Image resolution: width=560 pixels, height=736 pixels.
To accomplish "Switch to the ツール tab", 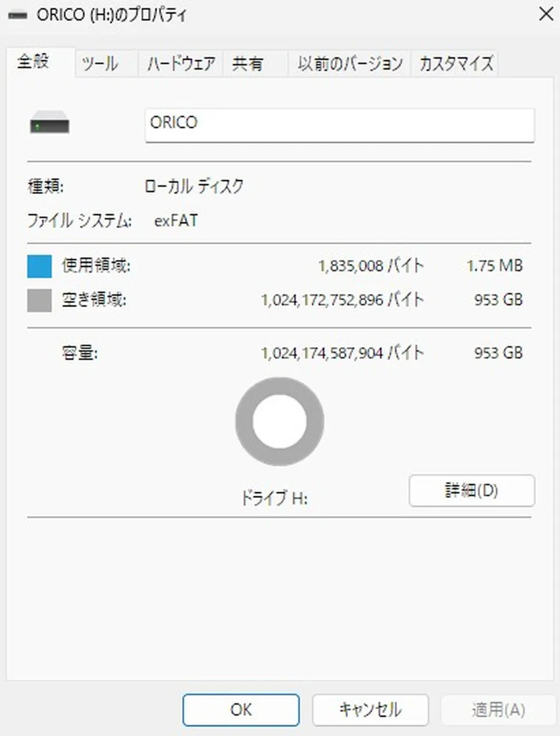I will coord(100,63).
